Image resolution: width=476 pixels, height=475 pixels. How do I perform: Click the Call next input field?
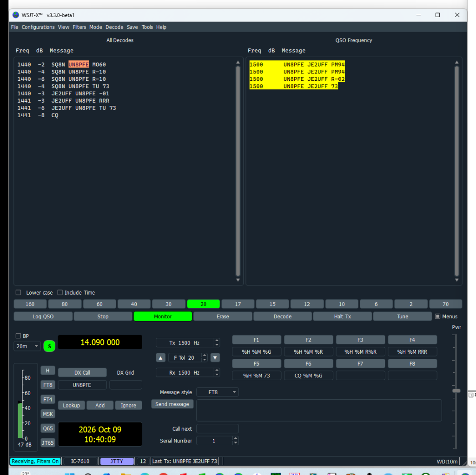(218, 429)
